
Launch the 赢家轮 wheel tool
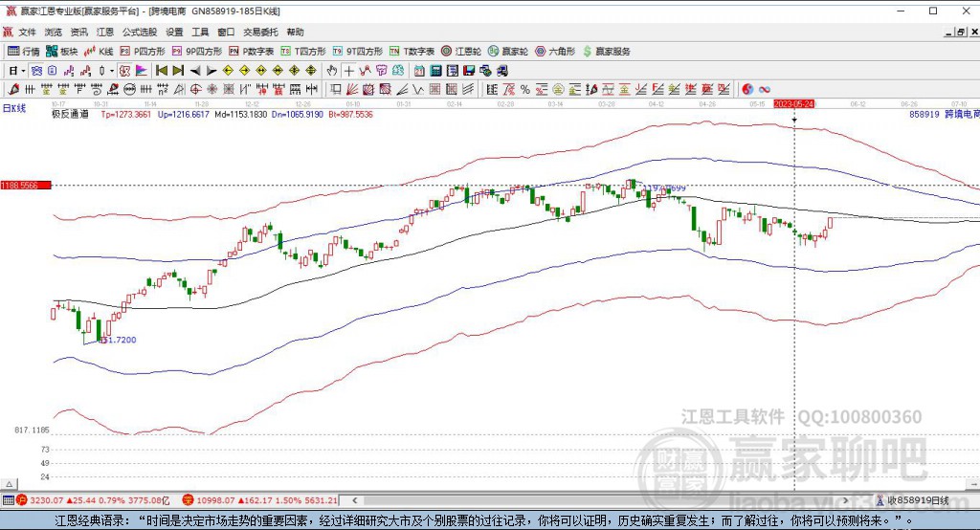pos(508,52)
